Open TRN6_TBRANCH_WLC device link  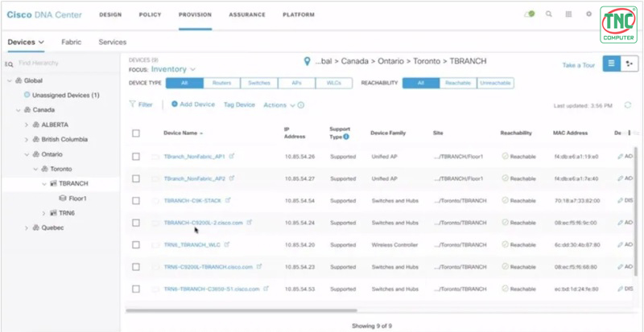(192, 245)
